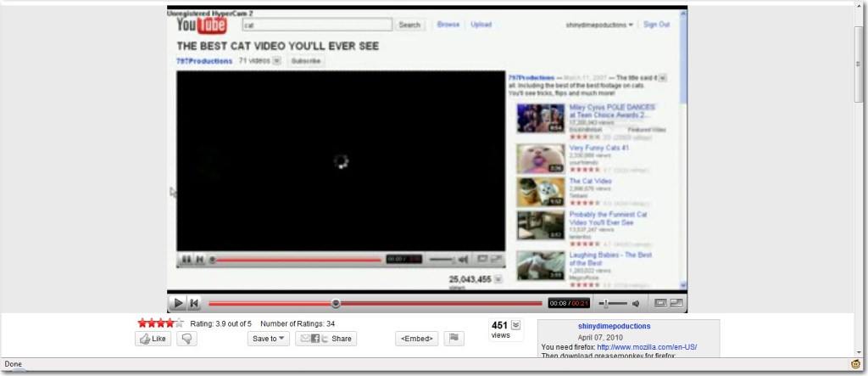Viewport: 868px width, 376px height.
Task: Click the status bar icon at far right
Action: click(856, 364)
